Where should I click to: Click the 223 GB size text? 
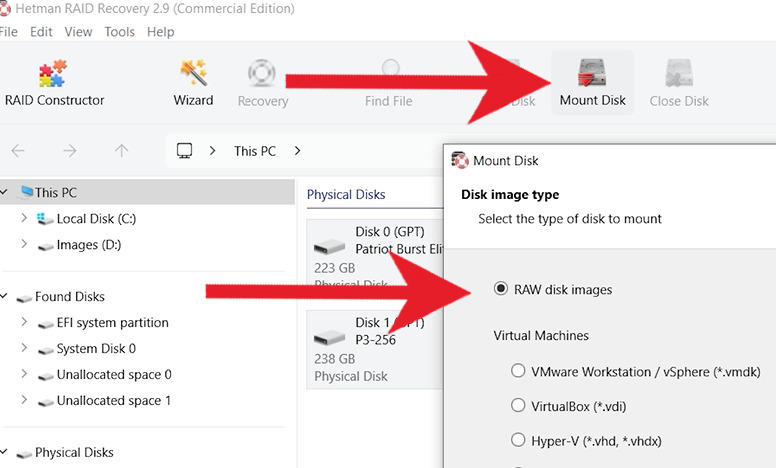coord(335,268)
